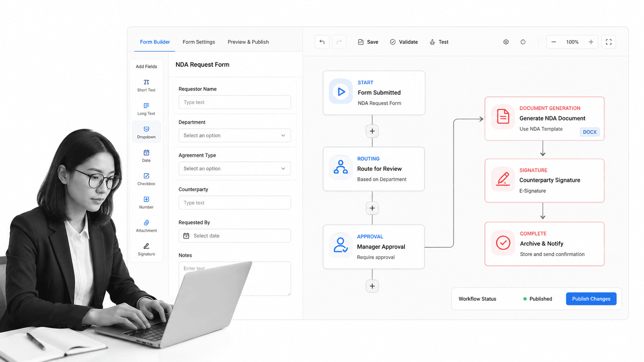
Task: Select the Generate NDA Document title
Action: pyautogui.click(x=552, y=118)
